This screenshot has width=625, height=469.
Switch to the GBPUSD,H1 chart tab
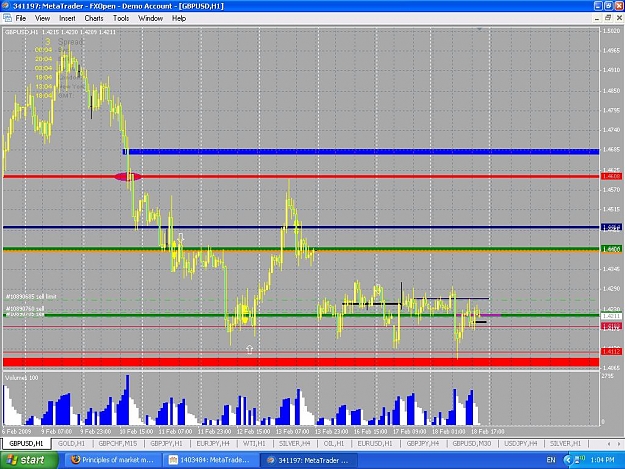coord(26,443)
